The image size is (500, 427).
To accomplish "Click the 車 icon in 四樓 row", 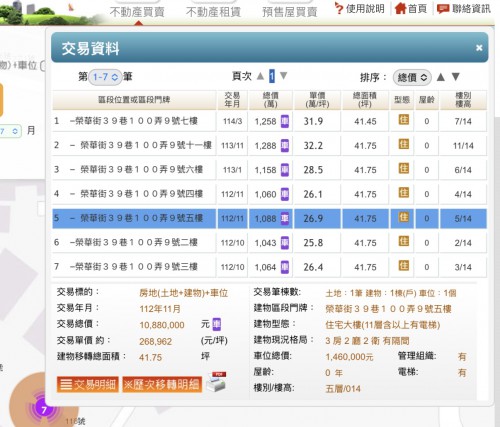I will pyautogui.click(x=285, y=194).
